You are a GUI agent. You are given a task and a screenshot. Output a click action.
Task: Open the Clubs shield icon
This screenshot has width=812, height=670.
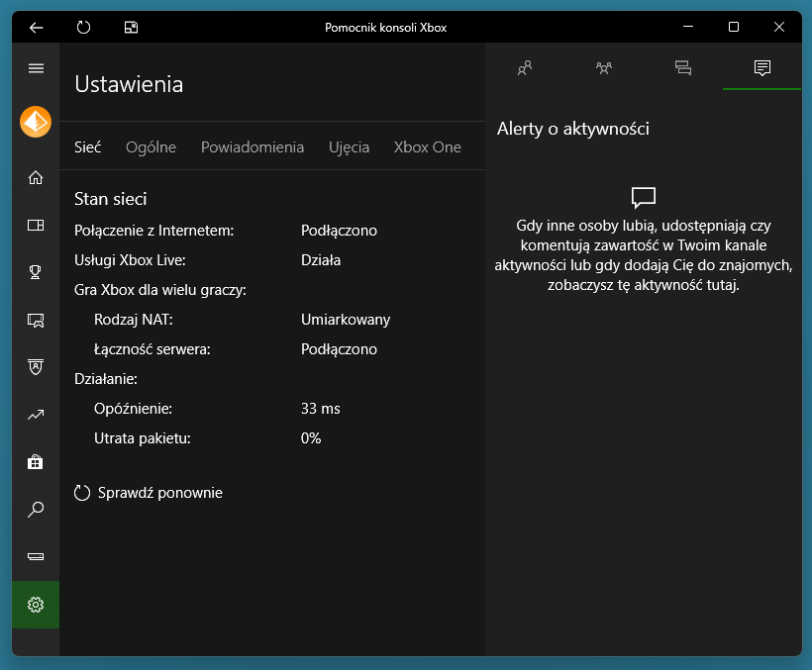click(36, 367)
